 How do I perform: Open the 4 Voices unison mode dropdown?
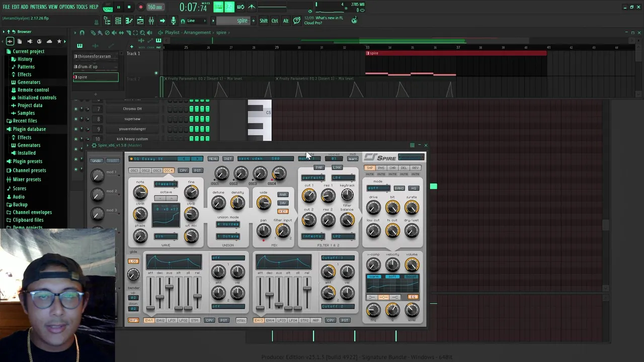[x=228, y=224]
